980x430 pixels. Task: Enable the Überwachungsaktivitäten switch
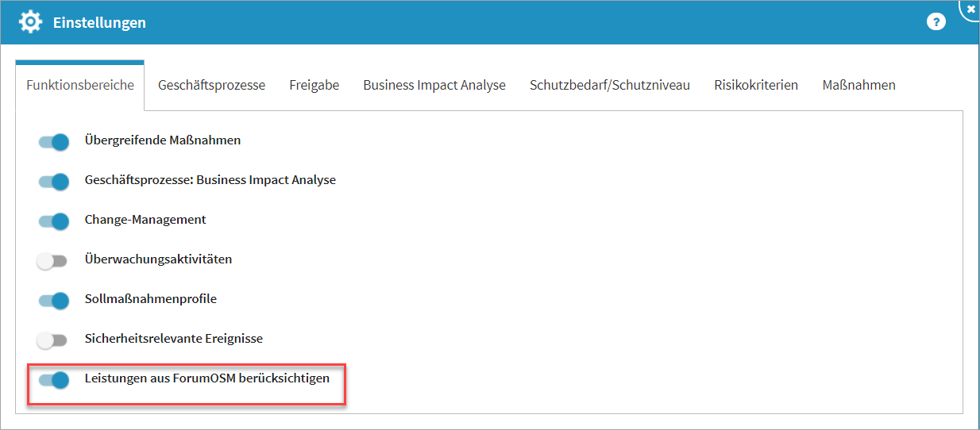coord(53,261)
